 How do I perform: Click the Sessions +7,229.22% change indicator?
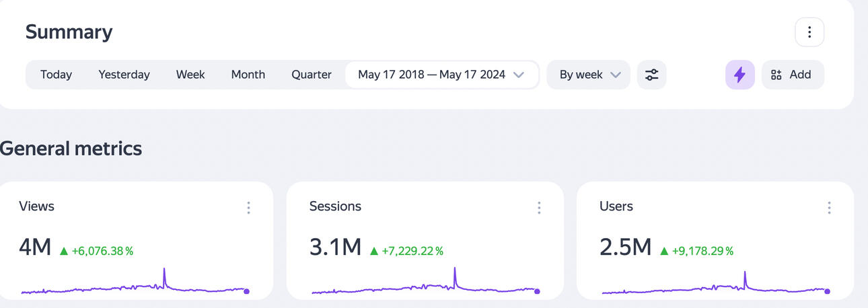(x=412, y=251)
